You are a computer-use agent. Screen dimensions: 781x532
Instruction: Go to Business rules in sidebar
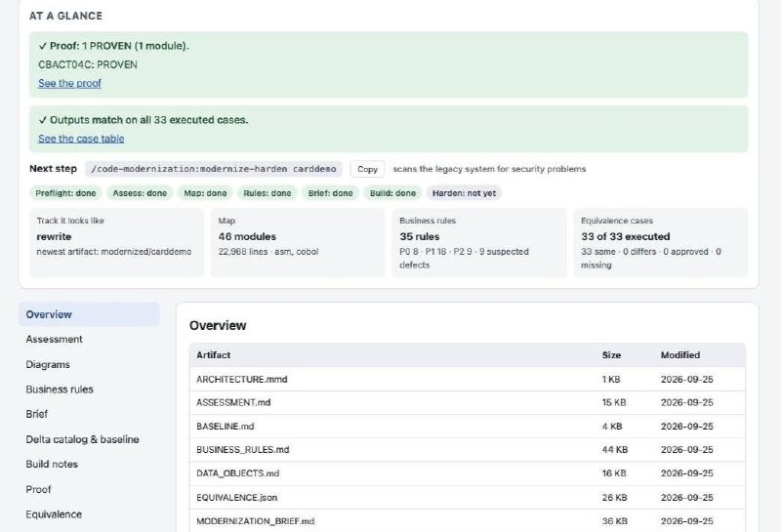(89, 389)
